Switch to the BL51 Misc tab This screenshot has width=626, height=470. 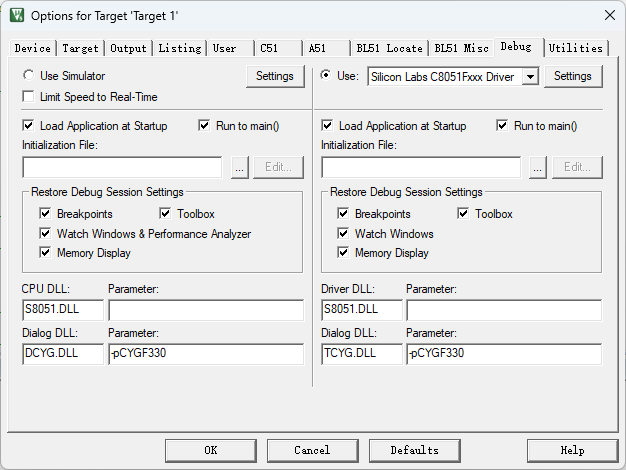pyautogui.click(x=461, y=48)
